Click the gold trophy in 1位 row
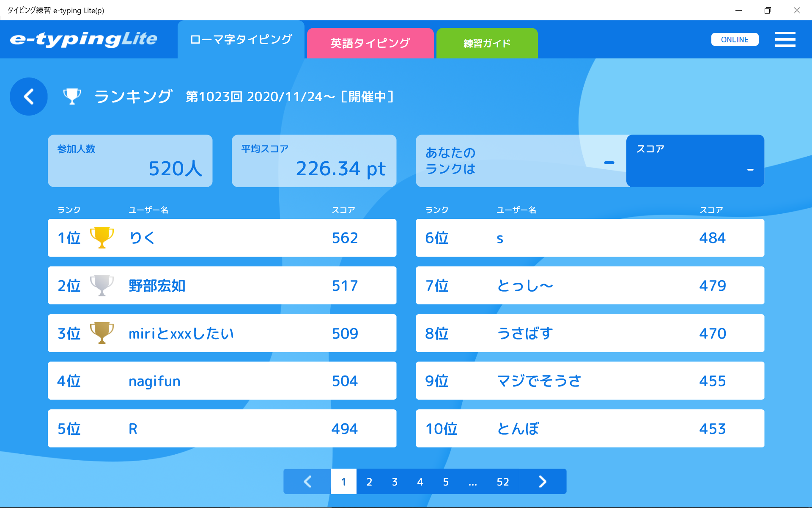The image size is (812, 508). coord(102,237)
